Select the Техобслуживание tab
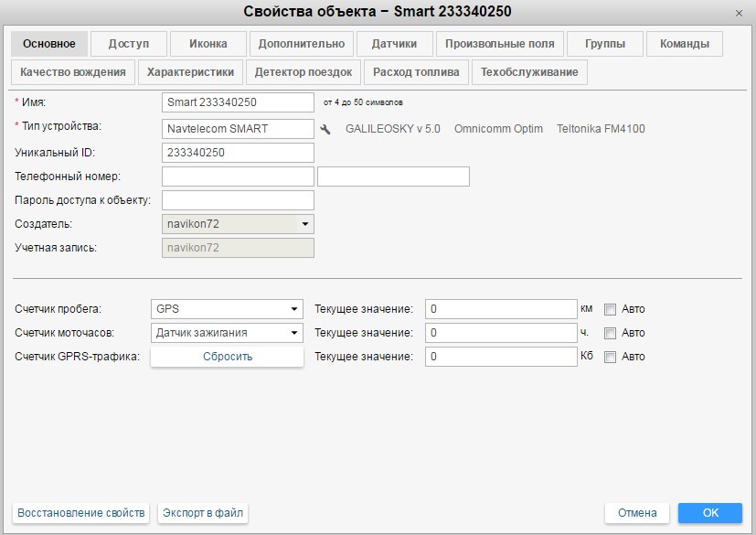Image resolution: width=756 pixels, height=535 pixels. point(529,72)
